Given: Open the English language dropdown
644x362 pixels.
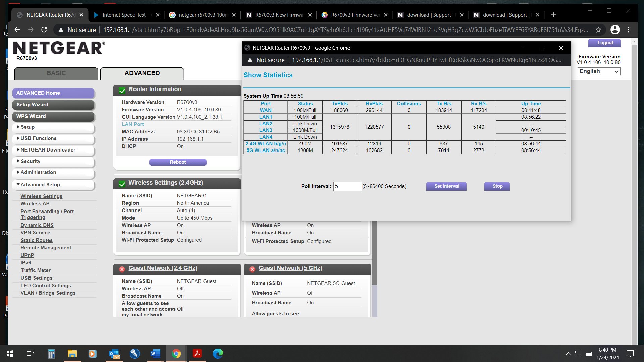Looking at the screenshot, I should point(599,71).
